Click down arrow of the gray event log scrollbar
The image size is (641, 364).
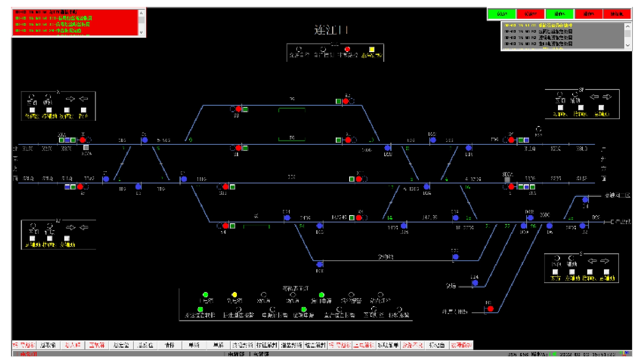[628, 46]
